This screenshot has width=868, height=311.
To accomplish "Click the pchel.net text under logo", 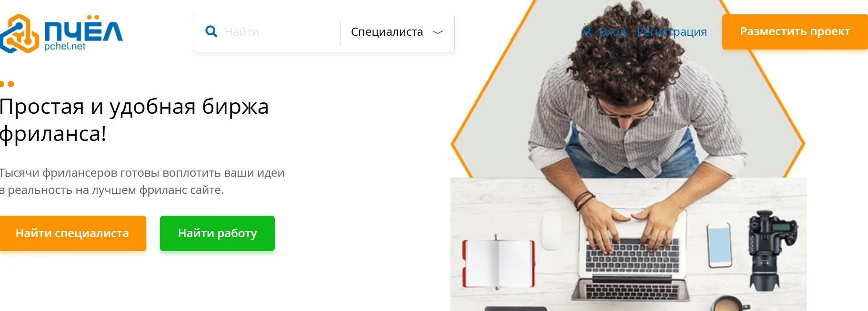I will click(x=65, y=47).
